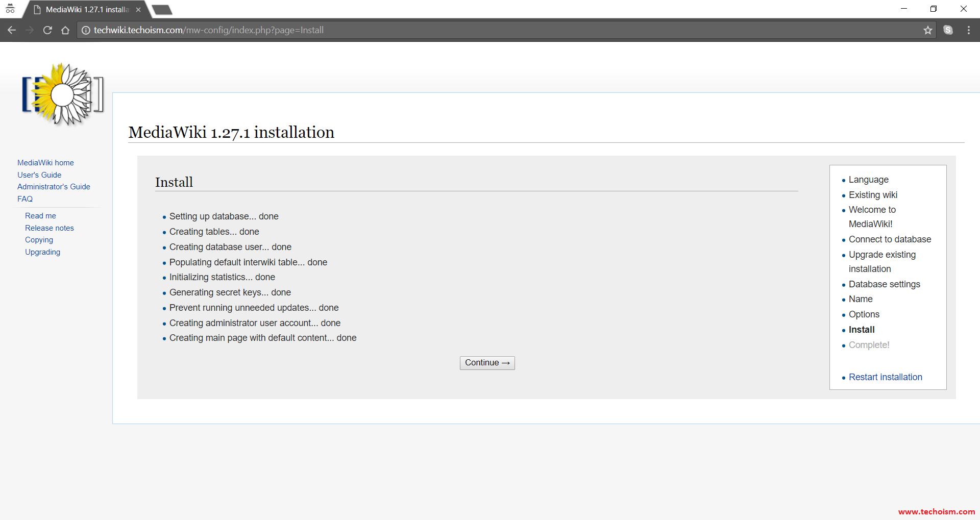
Task: Open Chrome three-dot menu
Action: 968,30
